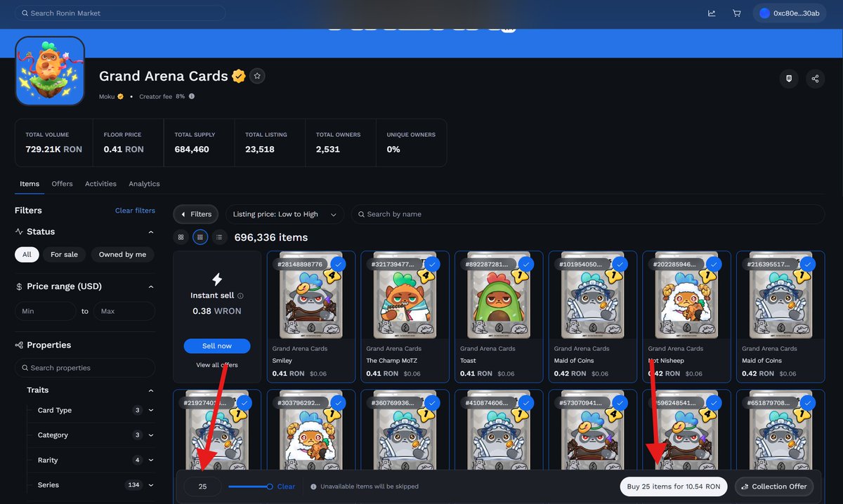Open Listing price: Low to High dropdown
Viewport: 843px width, 504px height.
(x=285, y=214)
